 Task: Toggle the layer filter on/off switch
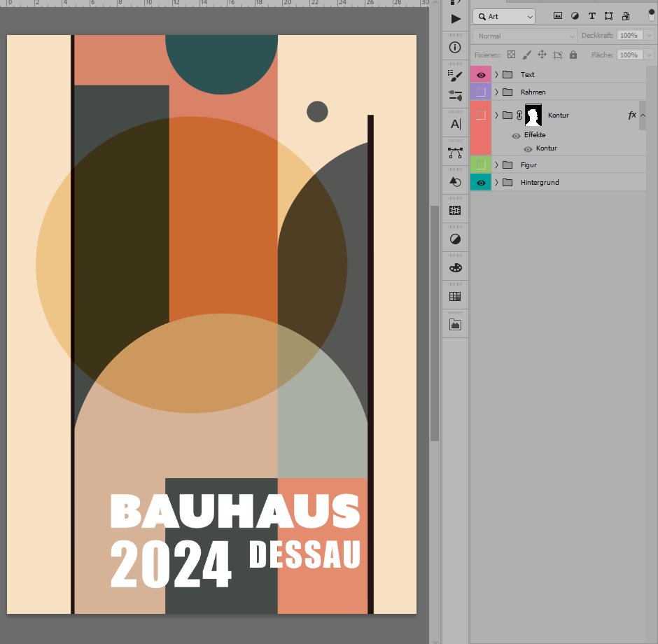coord(651,15)
